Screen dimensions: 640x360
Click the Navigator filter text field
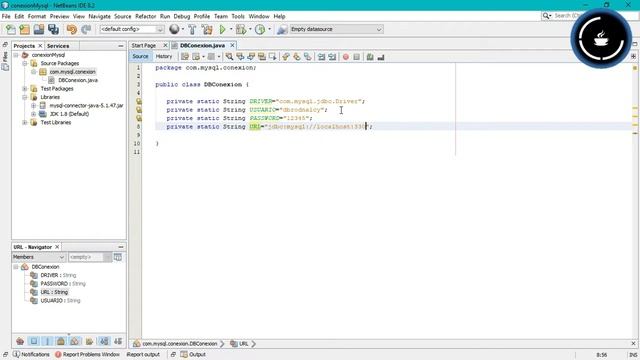point(86,257)
